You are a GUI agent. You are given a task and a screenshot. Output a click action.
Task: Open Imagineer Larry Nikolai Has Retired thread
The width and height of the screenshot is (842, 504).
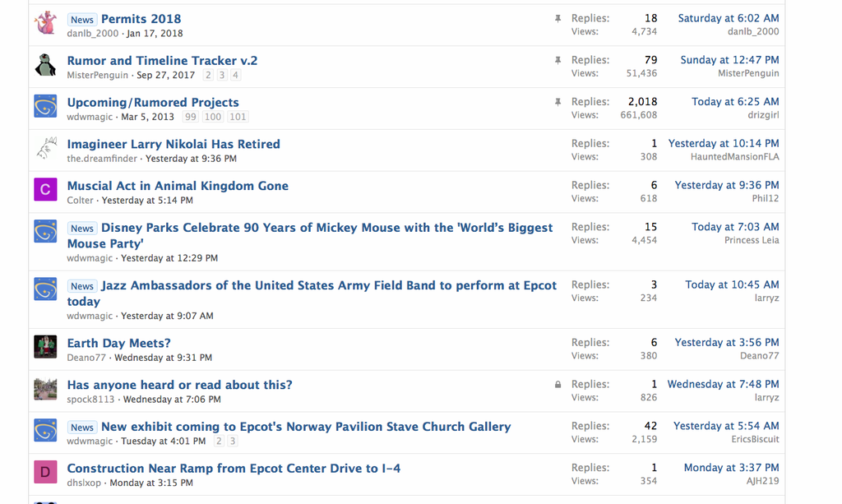173,144
